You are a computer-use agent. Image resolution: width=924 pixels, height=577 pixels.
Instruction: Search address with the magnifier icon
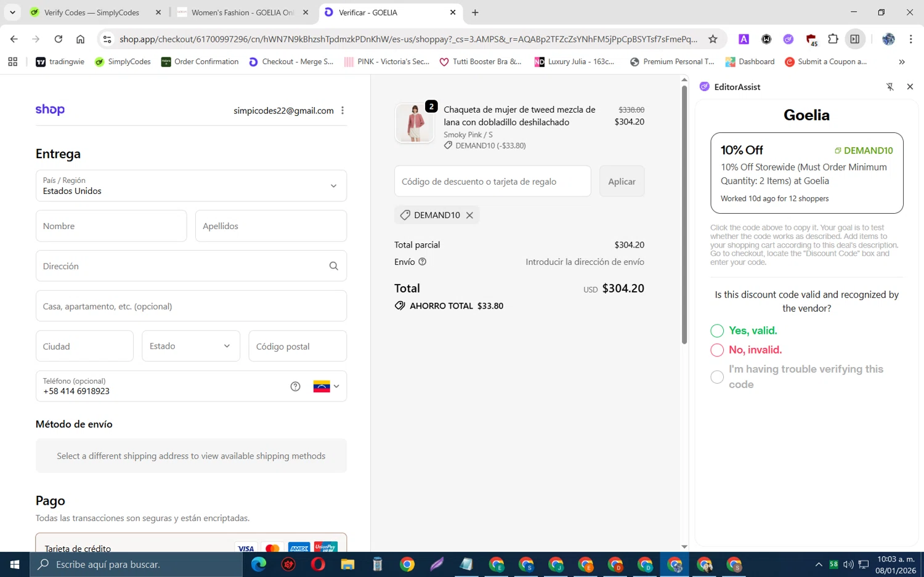(x=333, y=266)
